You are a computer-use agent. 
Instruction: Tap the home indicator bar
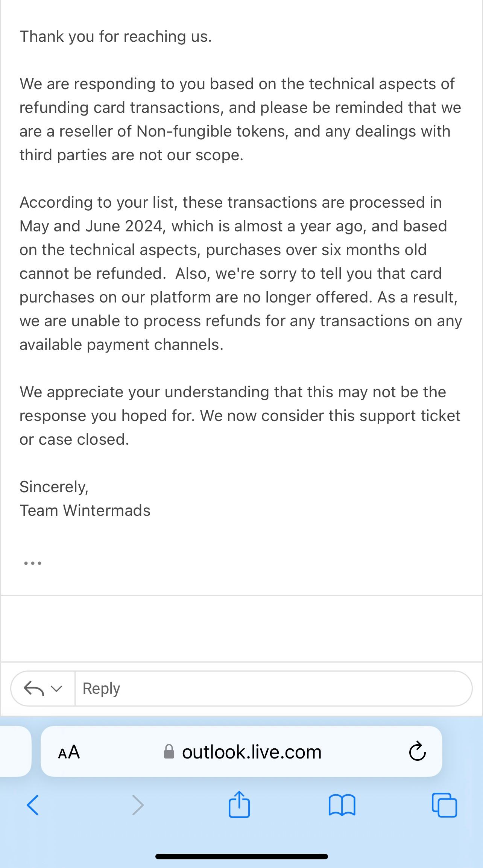pos(241,856)
